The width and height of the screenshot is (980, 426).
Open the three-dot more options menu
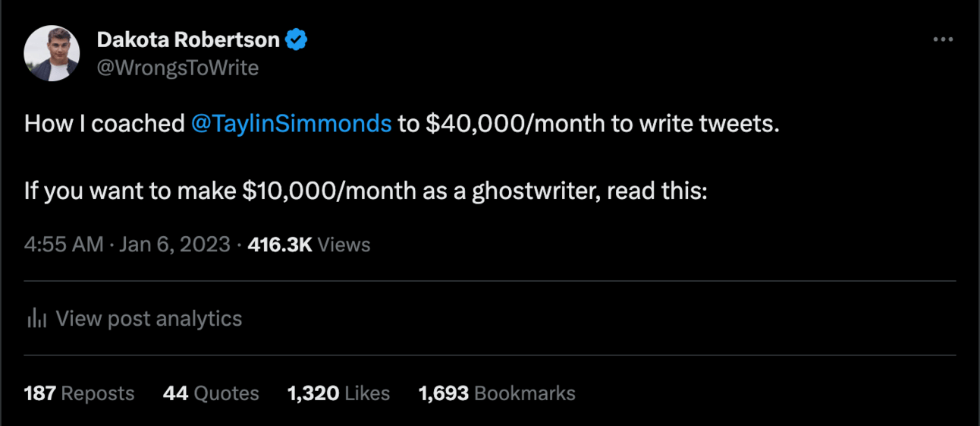pyautogui.click(x=942, y=39)
